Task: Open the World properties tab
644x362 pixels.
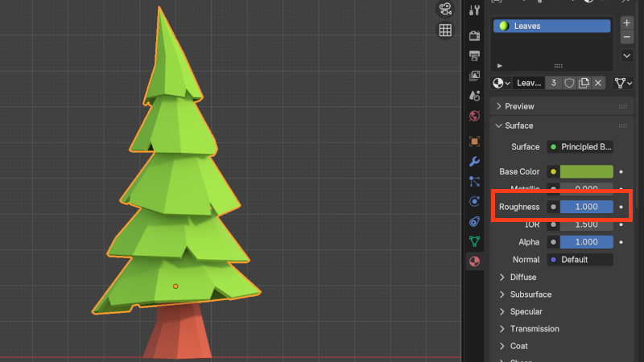Action: coord(475,116)
